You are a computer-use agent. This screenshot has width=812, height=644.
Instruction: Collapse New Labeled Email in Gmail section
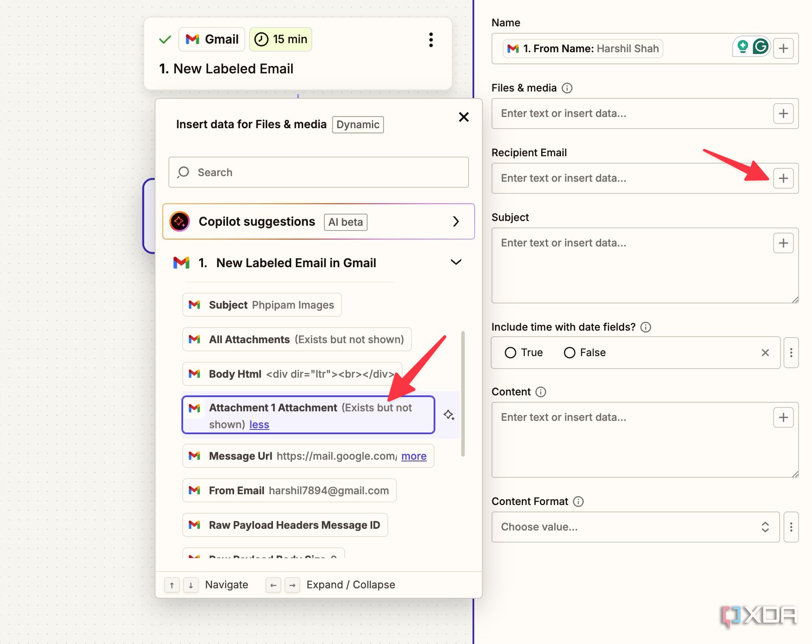point(456,262)
